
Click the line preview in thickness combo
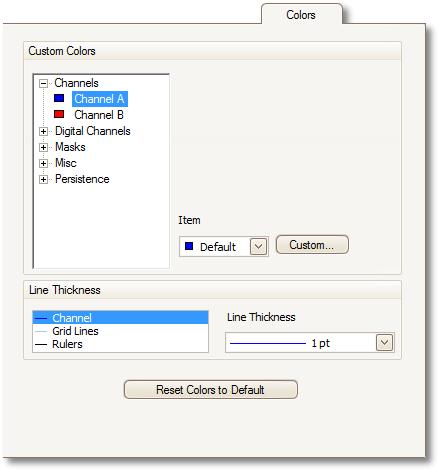pos(268,343)
